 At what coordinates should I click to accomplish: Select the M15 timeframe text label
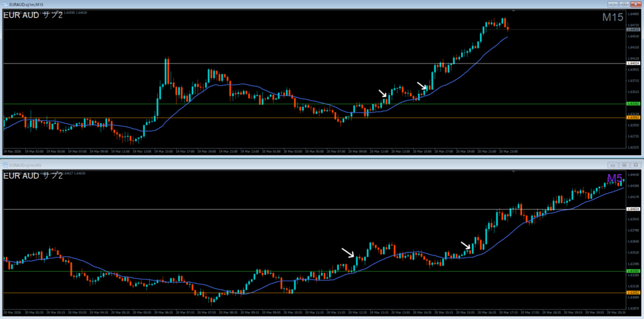point(612,18)
